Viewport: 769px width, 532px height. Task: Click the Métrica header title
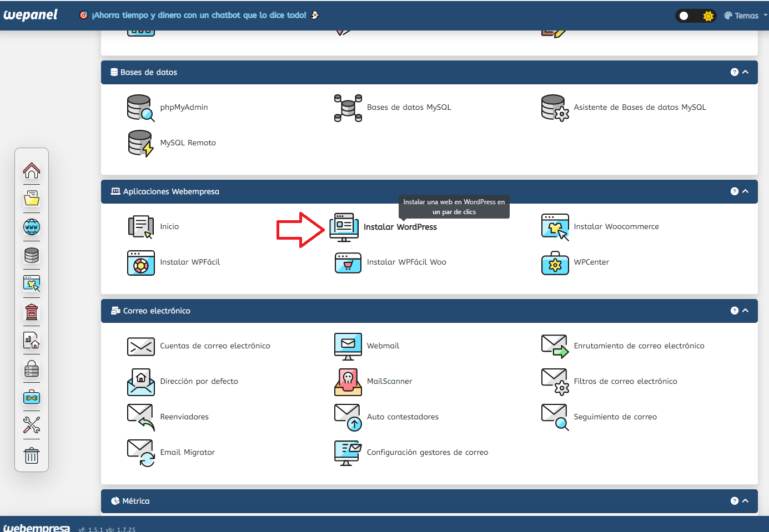(x=136, y=501)
